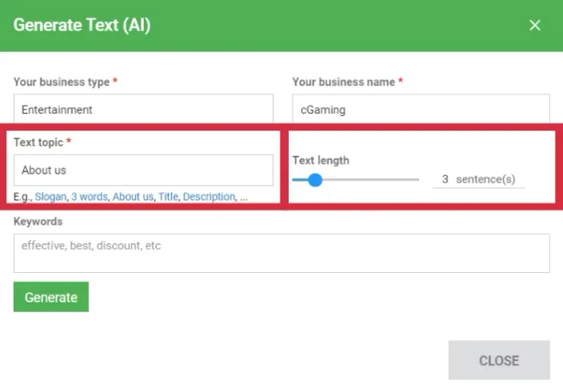Click the business name field containing cGaming

coord(421,109)
